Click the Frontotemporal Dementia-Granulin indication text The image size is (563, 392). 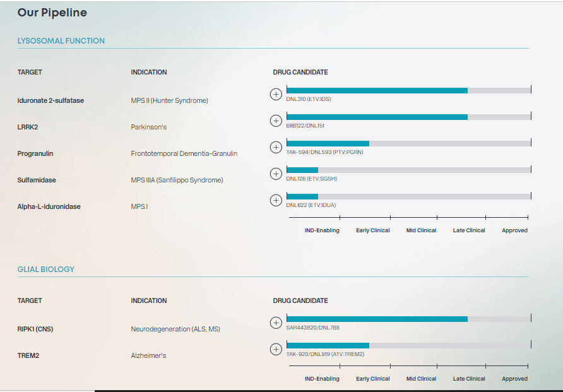coord(184,153)
